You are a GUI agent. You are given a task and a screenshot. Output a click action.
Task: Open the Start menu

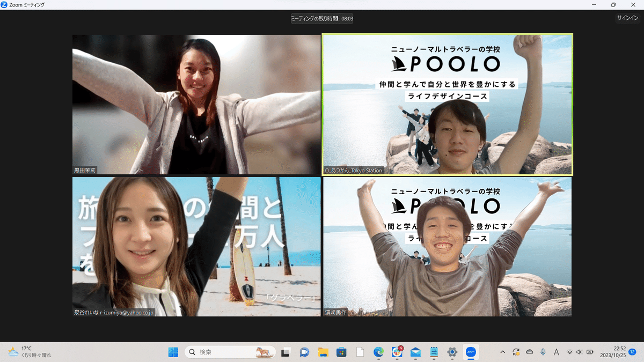coord(172,352)
